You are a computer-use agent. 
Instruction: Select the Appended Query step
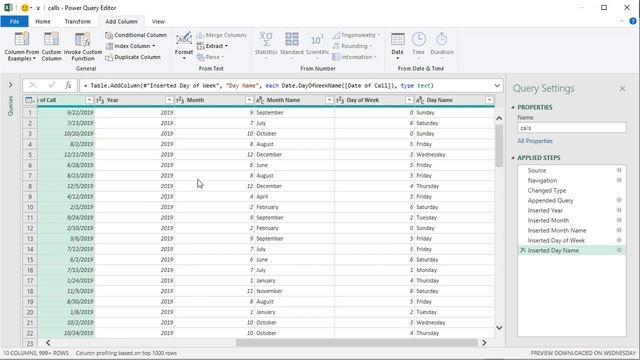coord(550,200)
